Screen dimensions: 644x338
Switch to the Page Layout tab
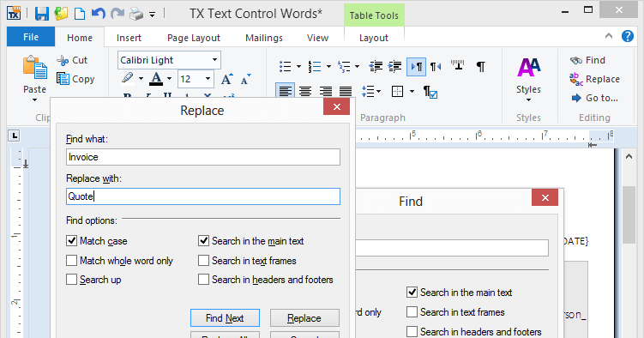click(194, 38)
